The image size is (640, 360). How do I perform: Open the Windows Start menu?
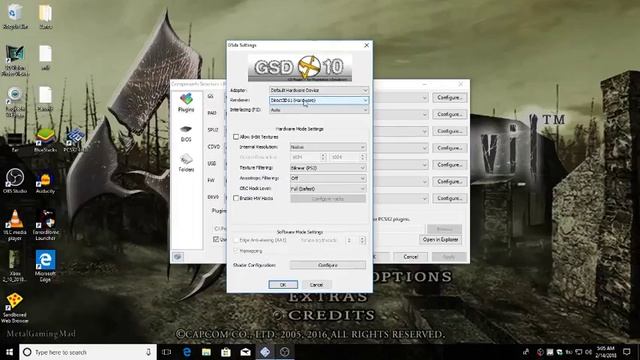point(9,352)
